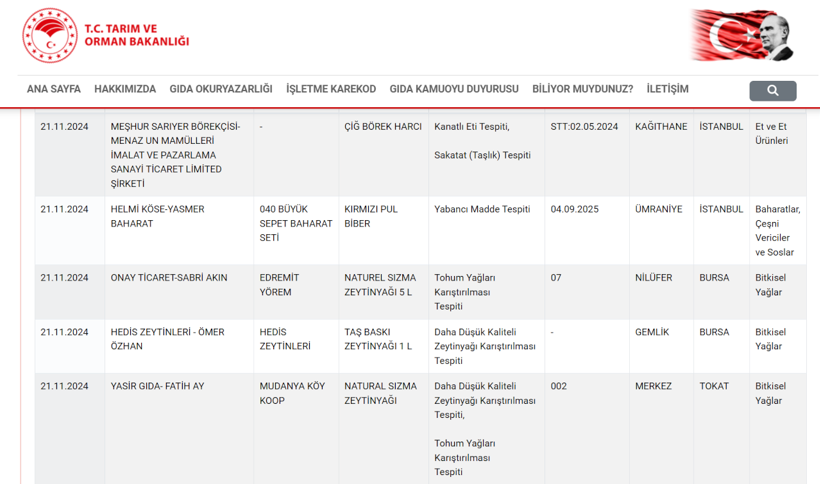Screen dimensions: 820x484
Task: Open the HAKKIMIZDA menu item
Action: [125, 89]
